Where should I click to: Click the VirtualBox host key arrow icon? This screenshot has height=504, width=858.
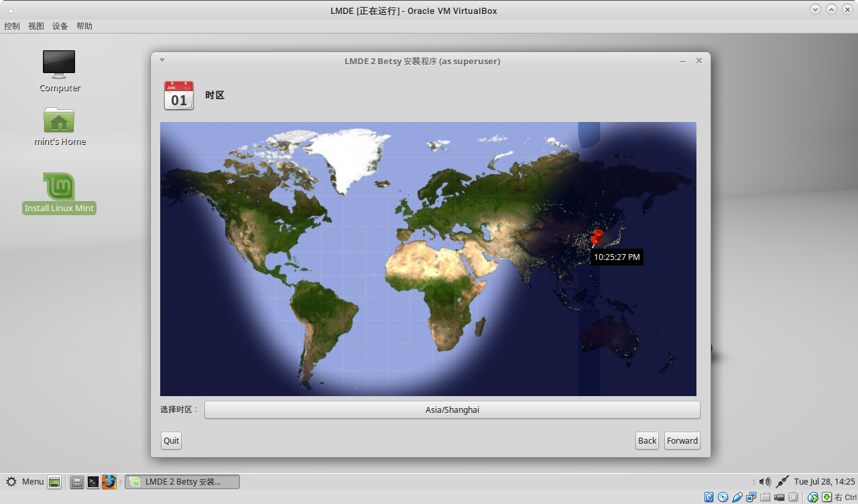[827, 497]
